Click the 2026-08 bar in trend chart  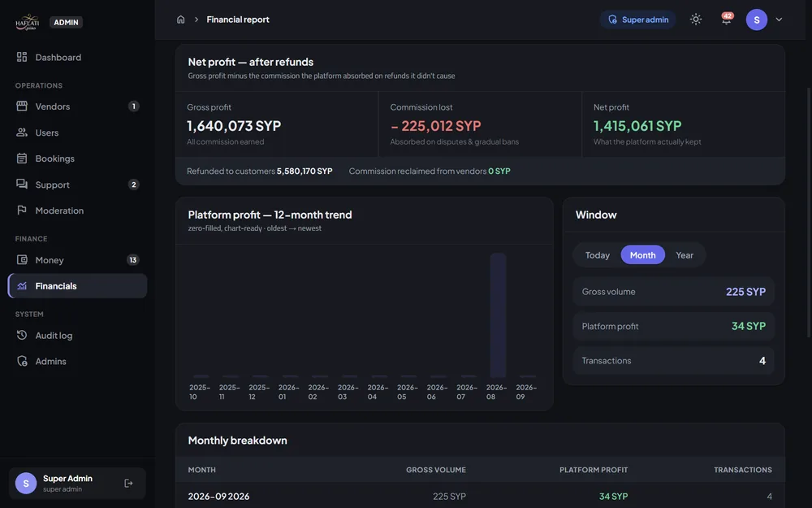pos(498,315)
